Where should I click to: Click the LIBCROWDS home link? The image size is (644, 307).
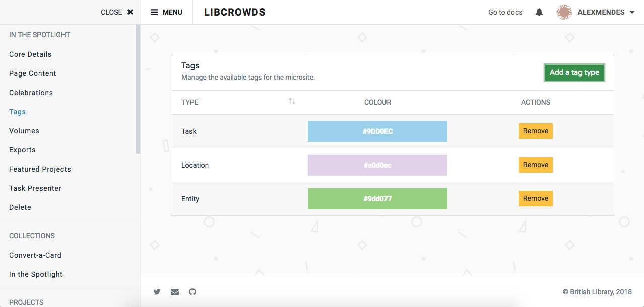coord(235,12)
